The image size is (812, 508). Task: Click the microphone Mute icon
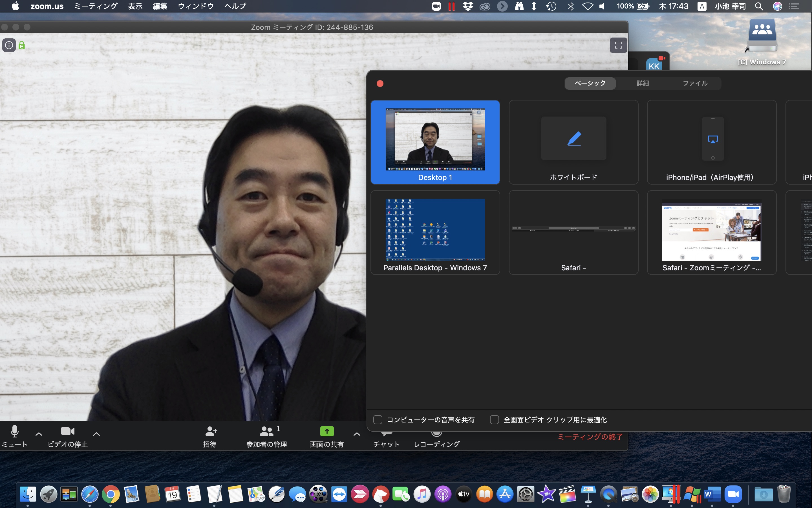[x=14, y=431]
